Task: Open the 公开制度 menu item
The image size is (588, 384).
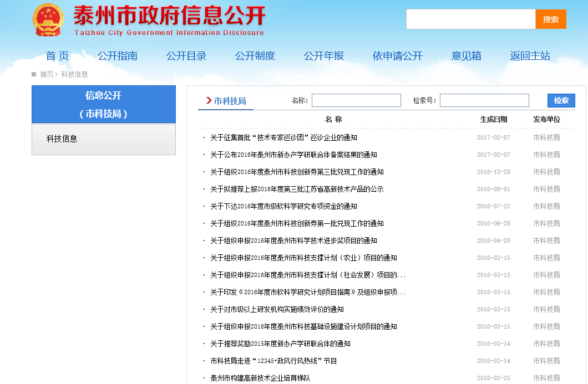Action: (x=255, y=56)
